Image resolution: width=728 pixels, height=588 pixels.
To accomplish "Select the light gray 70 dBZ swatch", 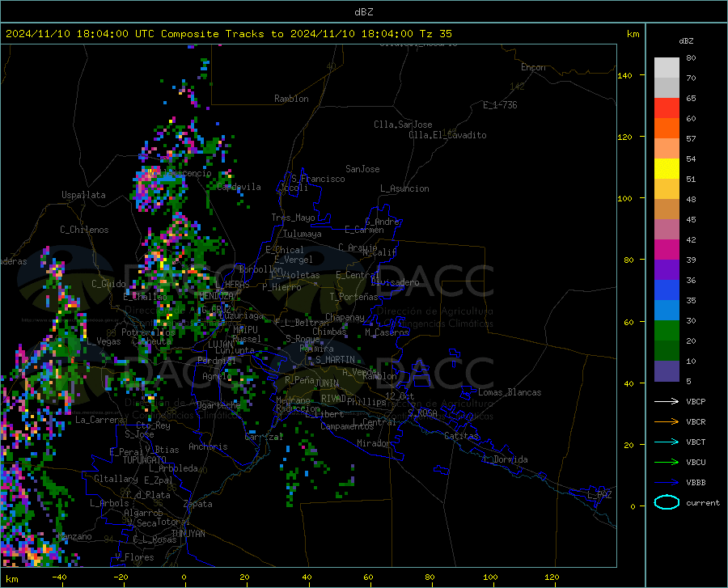I will (667, 68).
